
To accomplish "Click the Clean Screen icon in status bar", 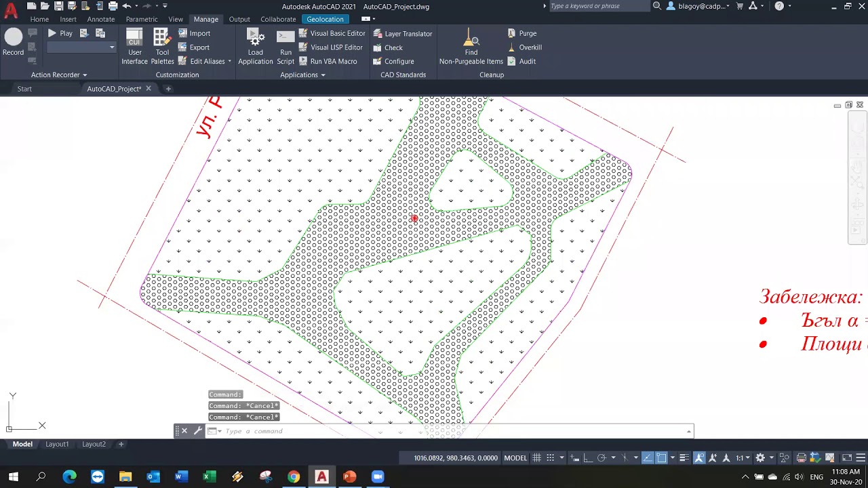I will pos(847,458).
